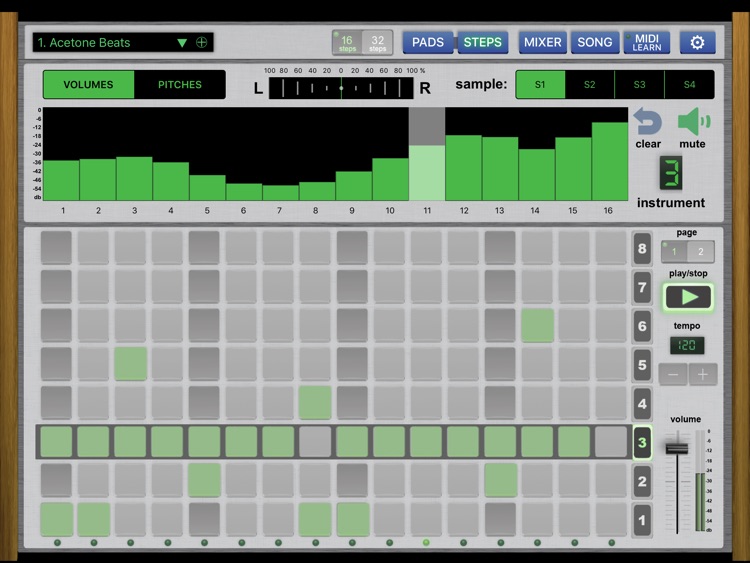The width and height of the screenshot is (750, 563).
Task: Click the step 7 volume bar
Action: pos(280,193)
